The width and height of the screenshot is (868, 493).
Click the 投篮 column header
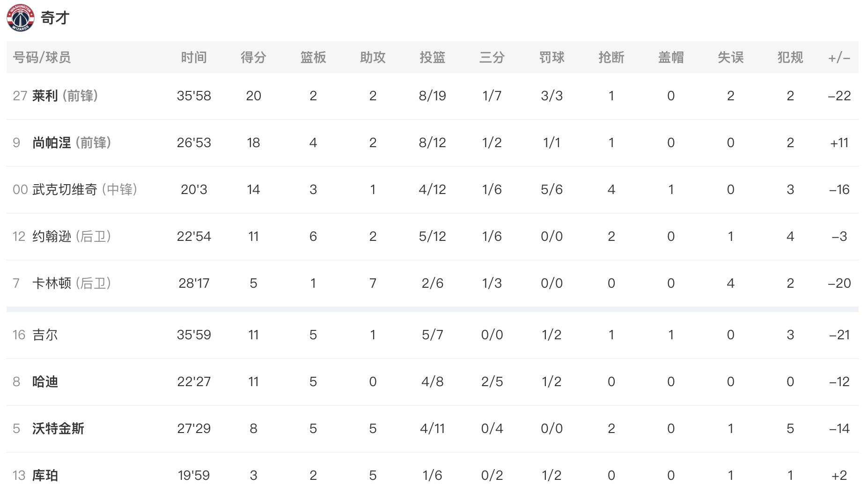click(432, 57)
